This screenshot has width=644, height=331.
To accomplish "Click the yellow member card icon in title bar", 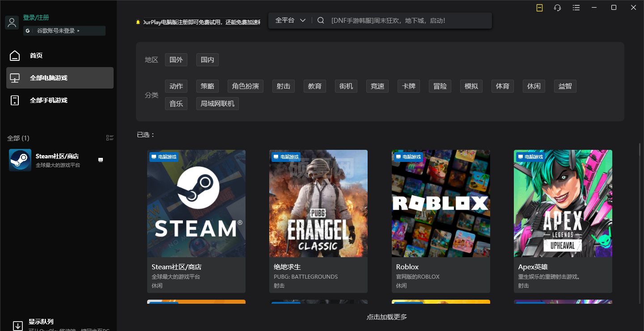I will tap(540, 8).
